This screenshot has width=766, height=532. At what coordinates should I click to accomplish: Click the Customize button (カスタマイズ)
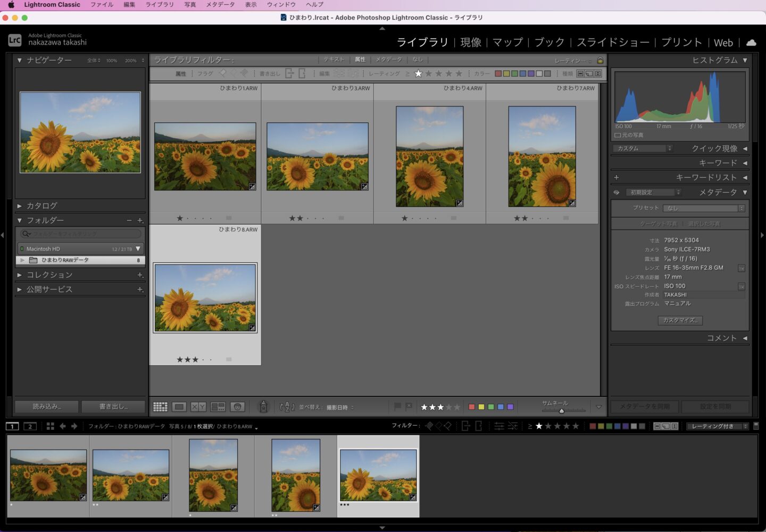coord(680,320)
